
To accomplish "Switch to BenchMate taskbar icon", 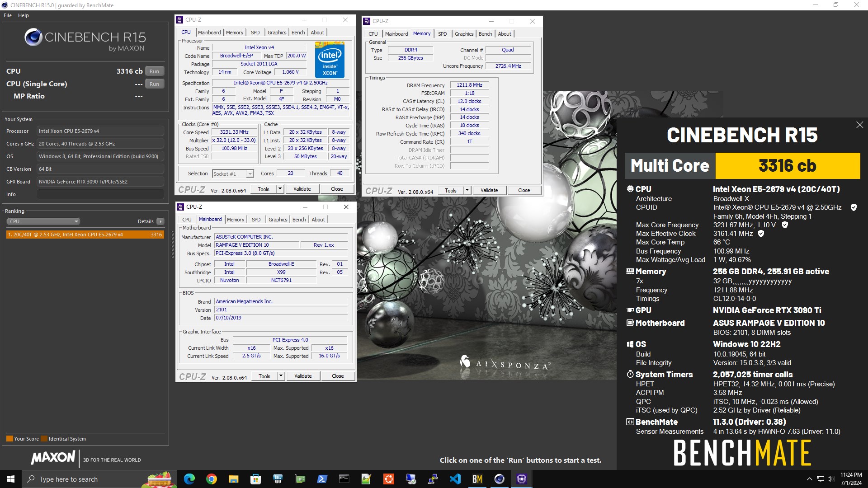I will [477, 479].
